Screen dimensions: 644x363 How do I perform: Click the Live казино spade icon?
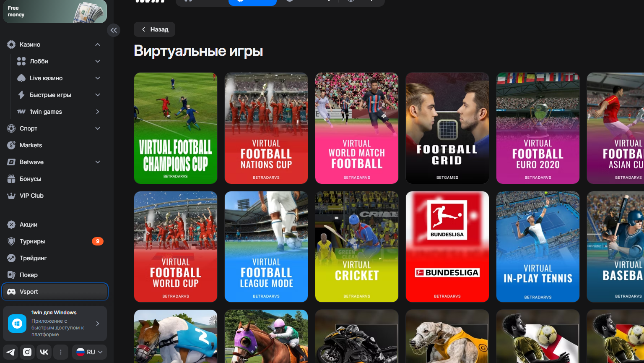click(x=21, y=78)
